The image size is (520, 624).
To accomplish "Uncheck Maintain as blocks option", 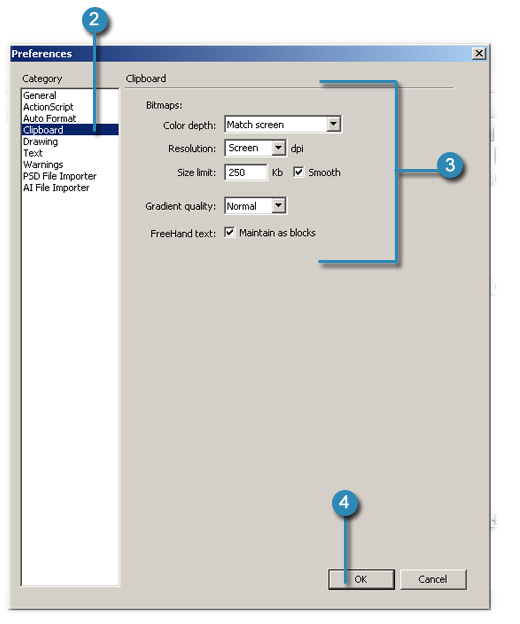I will tap(230, 232).
